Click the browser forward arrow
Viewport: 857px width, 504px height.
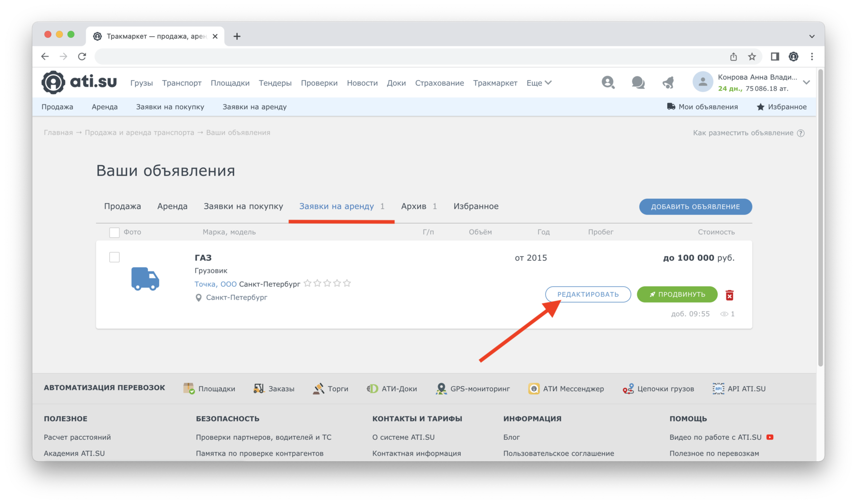pyautogui.click(x=63, y=57)
